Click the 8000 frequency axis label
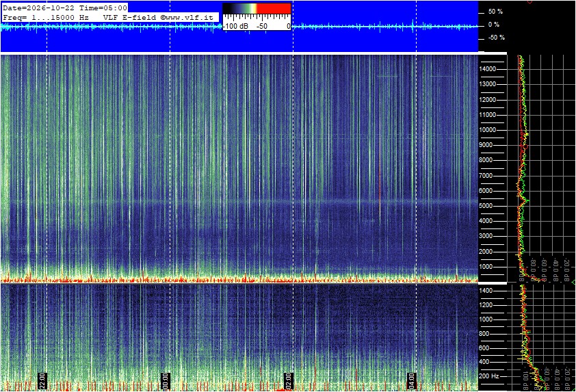576x392 pixels. tap(486, 160)
